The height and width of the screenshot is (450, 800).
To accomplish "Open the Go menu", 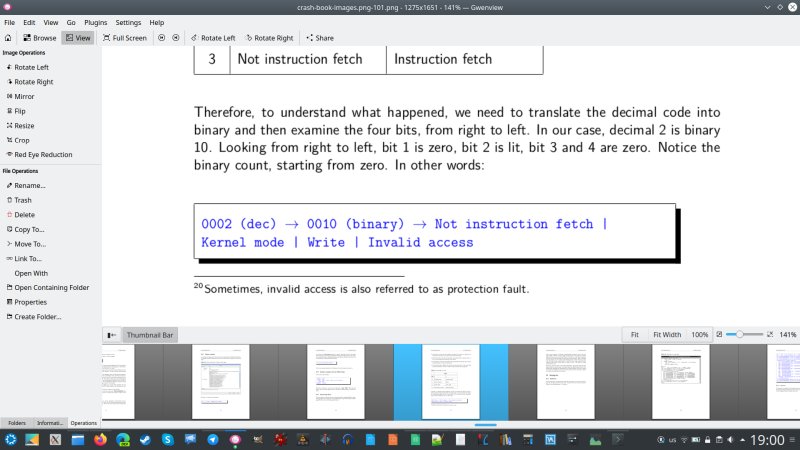I will pos(71,22).
